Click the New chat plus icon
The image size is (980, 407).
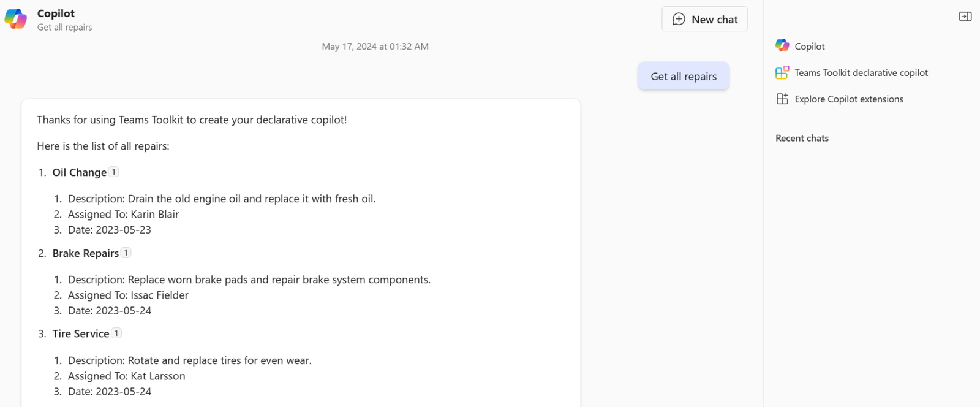click(x=678, y=19)
